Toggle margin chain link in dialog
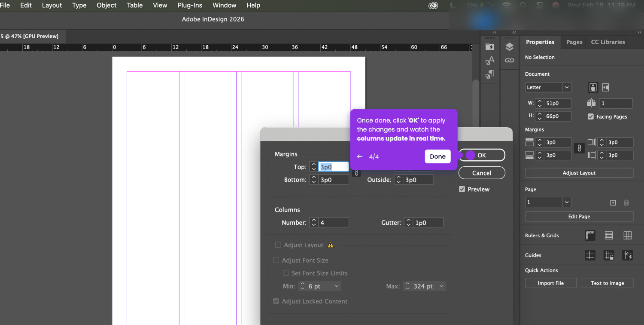 coord(356,173)
